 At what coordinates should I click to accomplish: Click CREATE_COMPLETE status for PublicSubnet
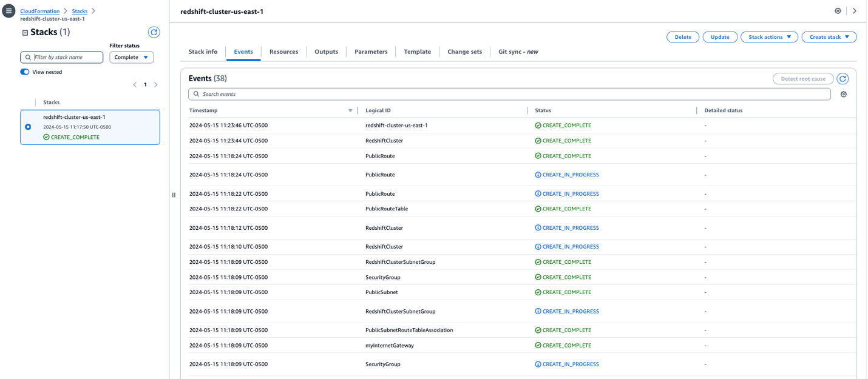point(563,292)
